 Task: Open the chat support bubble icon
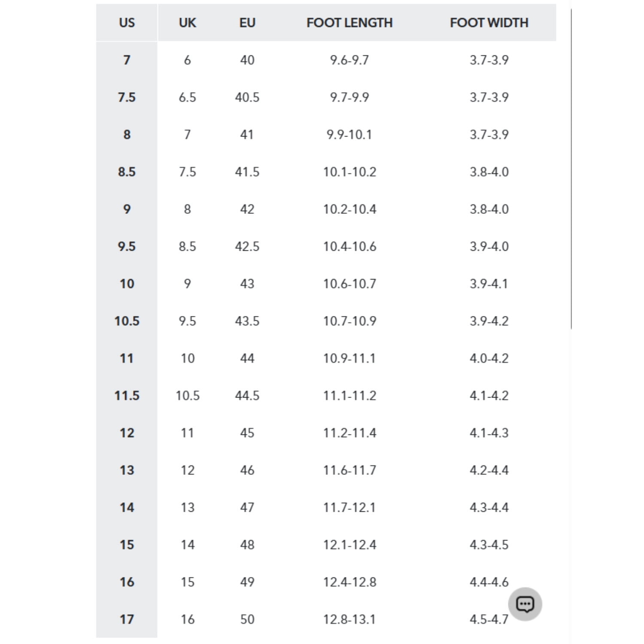click(x=525, y=604)
